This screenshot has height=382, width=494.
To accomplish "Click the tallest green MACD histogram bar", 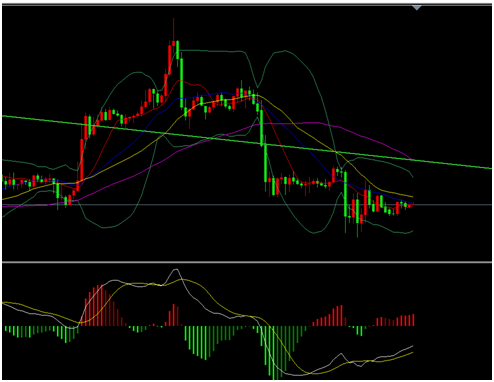I will pyautogui.click(x=274, y=353).
